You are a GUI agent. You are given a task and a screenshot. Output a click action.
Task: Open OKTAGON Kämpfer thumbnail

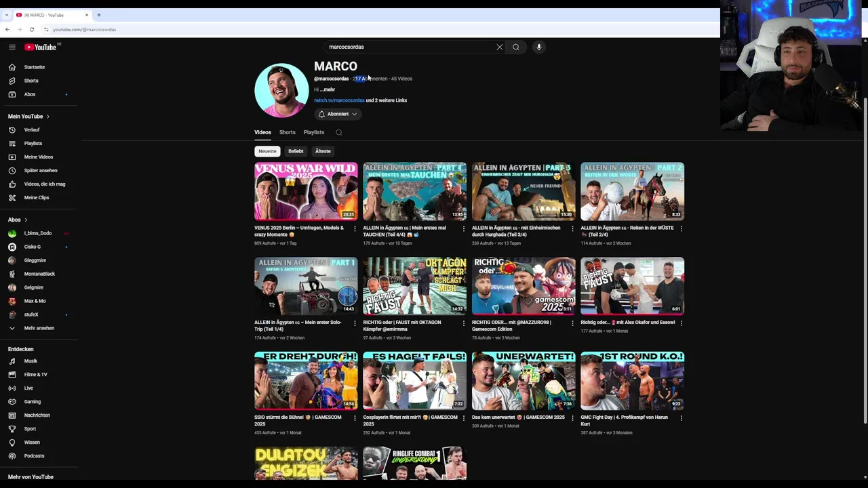415,286
